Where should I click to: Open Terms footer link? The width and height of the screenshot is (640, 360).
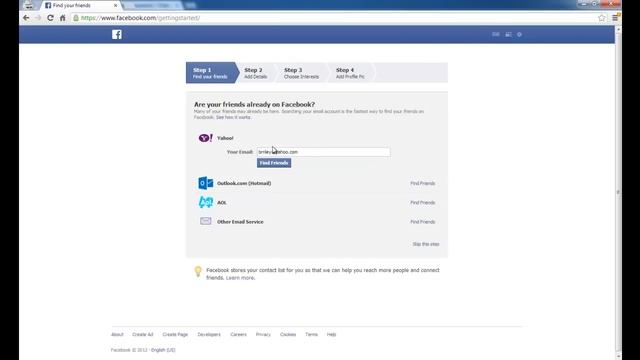311,334
